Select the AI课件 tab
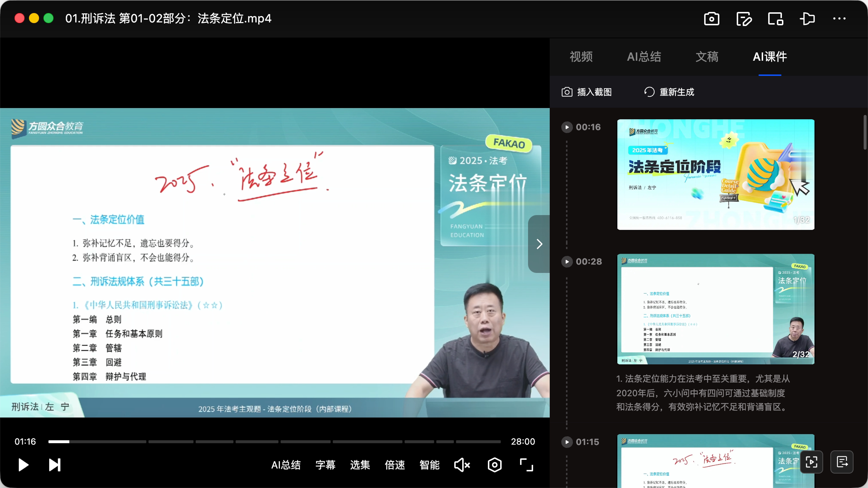The width and height of the screenshot is (868, 488). click(x=770, y=57)
